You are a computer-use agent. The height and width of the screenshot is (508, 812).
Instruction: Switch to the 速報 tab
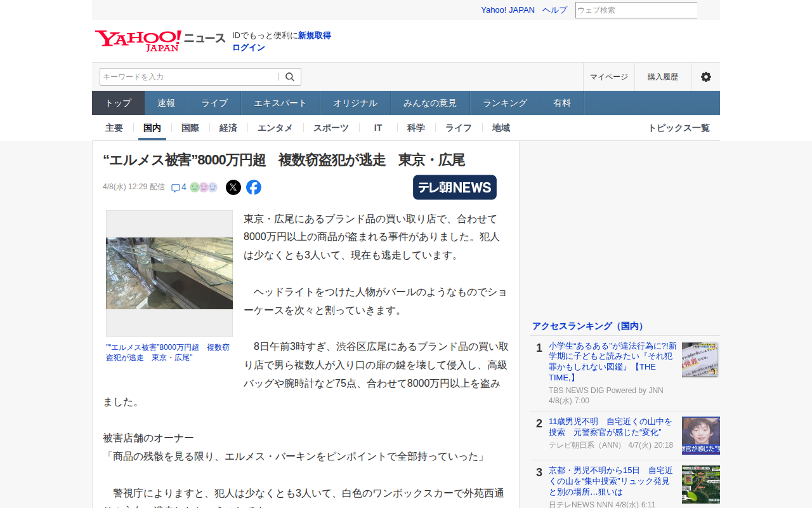click(x=166, y=103)
